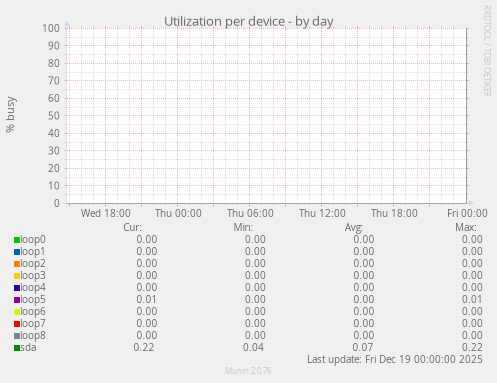
Task: Select the loop5 legend label
Action: point(33,300)
